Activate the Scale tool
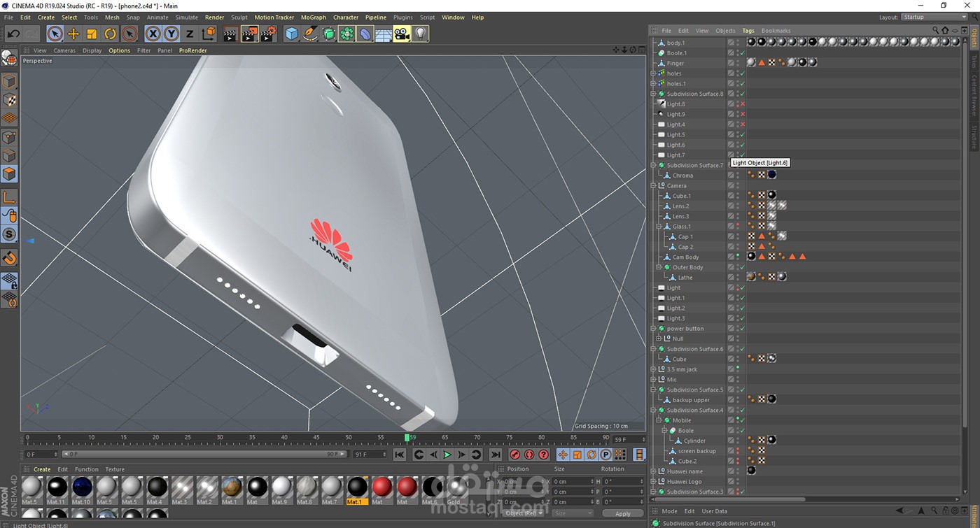The image size is (980, 528). click(x=92, y=34)
